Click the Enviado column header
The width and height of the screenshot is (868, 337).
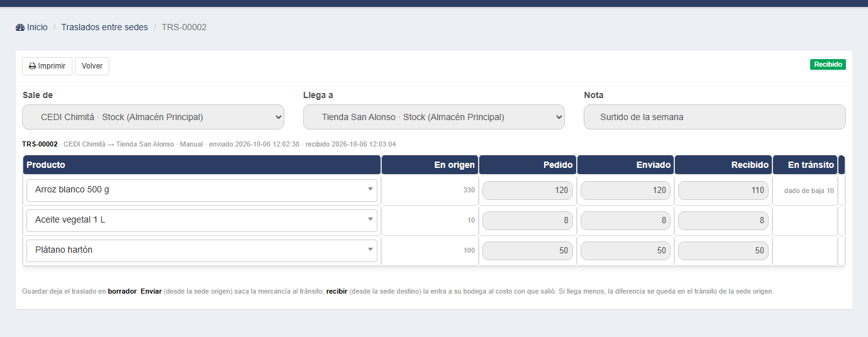point(625,165)
